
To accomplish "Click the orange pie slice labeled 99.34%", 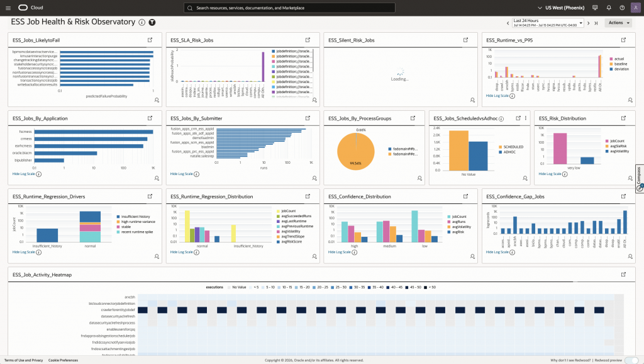I will click(356, 152).
